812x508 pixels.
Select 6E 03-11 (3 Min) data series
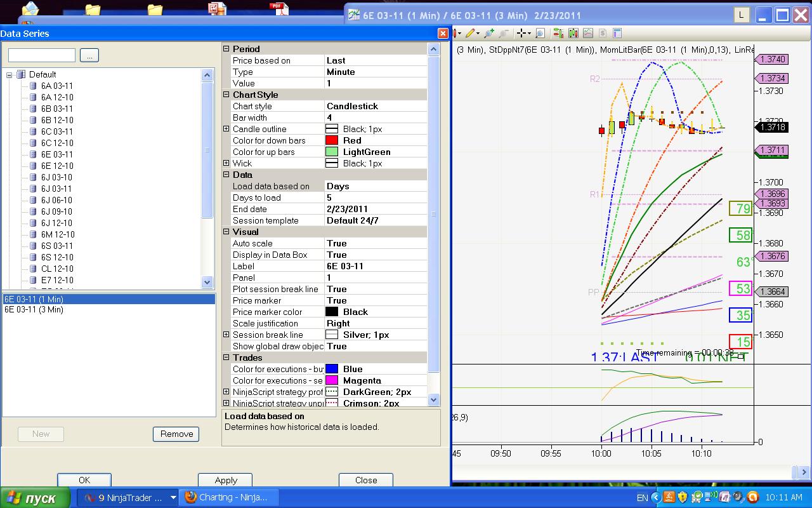[34, 309]
